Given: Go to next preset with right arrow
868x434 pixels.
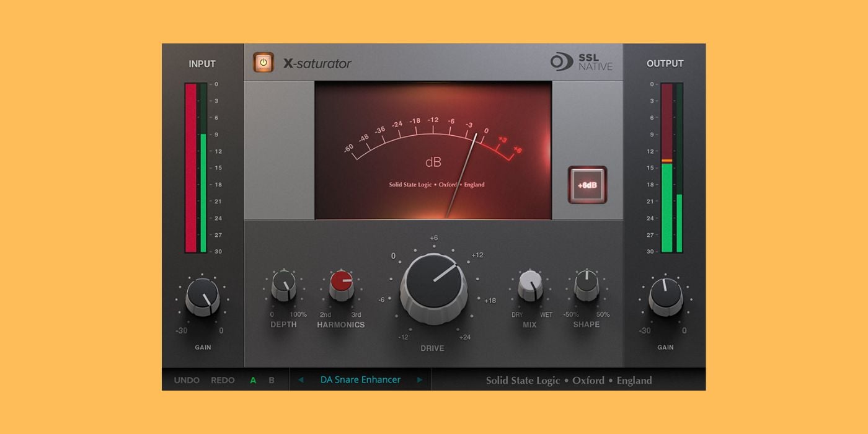Looking at the screenshot, I should pos(420,380).
